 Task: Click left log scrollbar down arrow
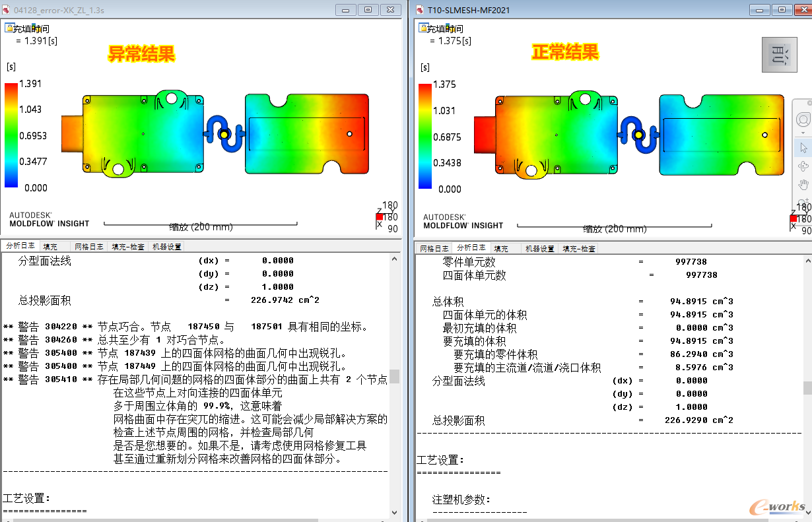tap(394, 511)
